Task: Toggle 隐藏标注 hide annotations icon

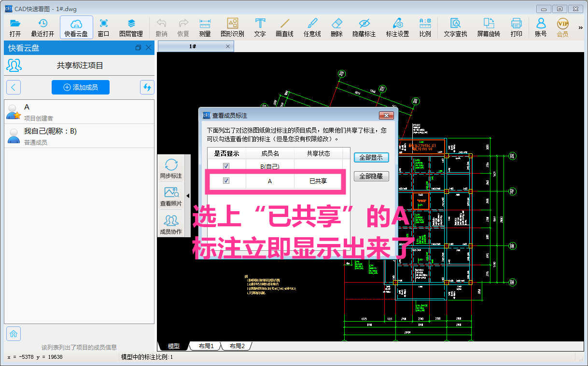Action: pos(364,27)
